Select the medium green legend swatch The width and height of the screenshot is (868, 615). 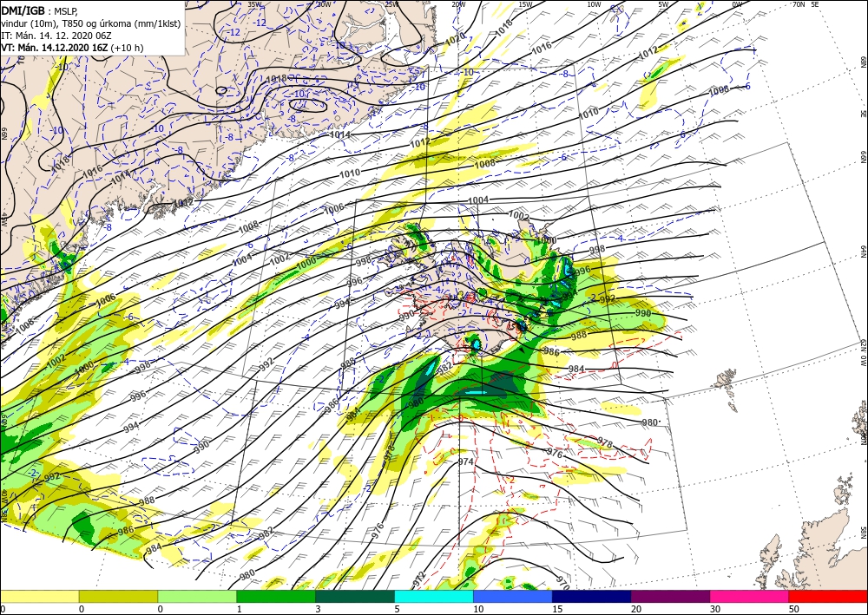point(276,596)
